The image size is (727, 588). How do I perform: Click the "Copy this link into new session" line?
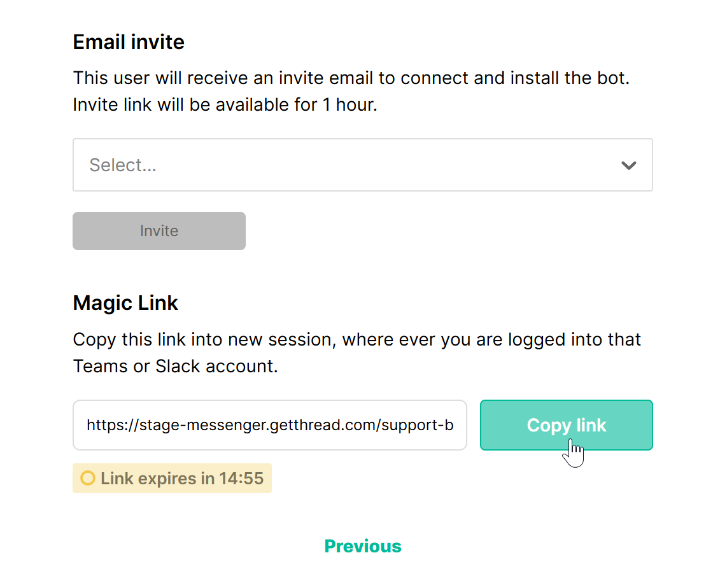tap(356, 339)
